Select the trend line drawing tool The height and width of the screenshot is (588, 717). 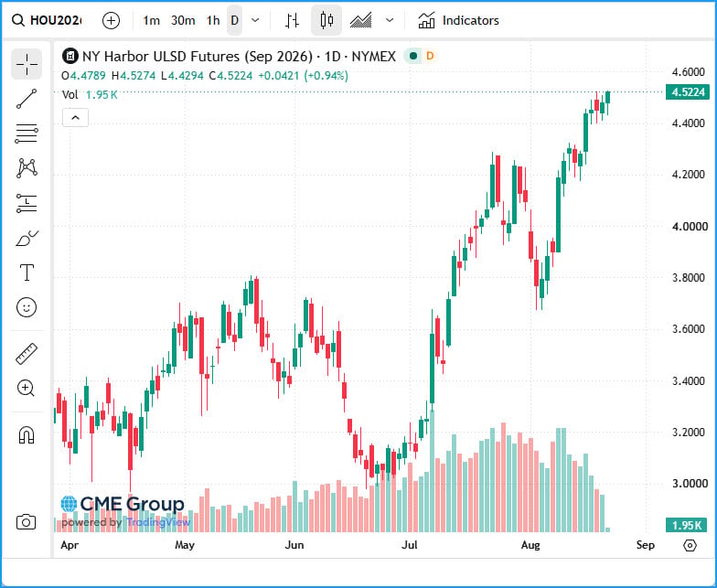pos(27,99)
